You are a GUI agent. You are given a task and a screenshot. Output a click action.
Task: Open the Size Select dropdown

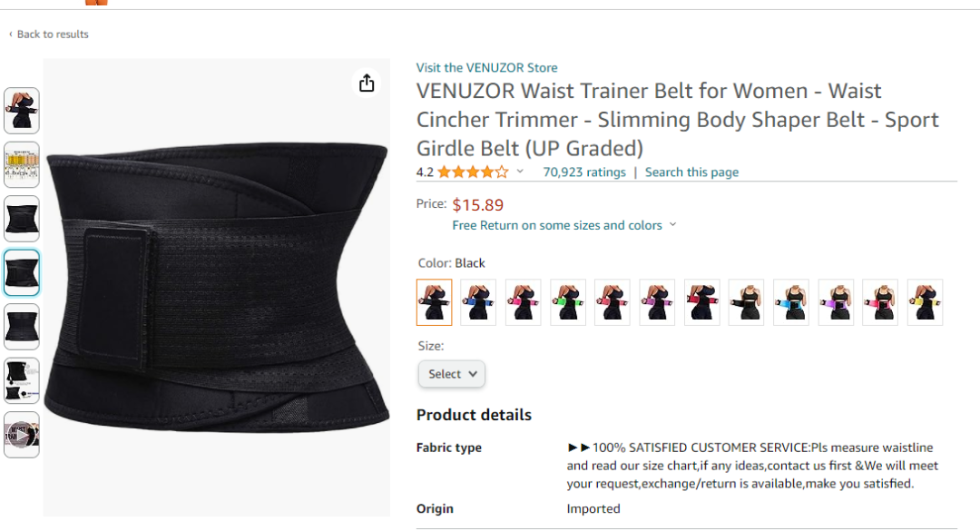(x=451, y=374)
